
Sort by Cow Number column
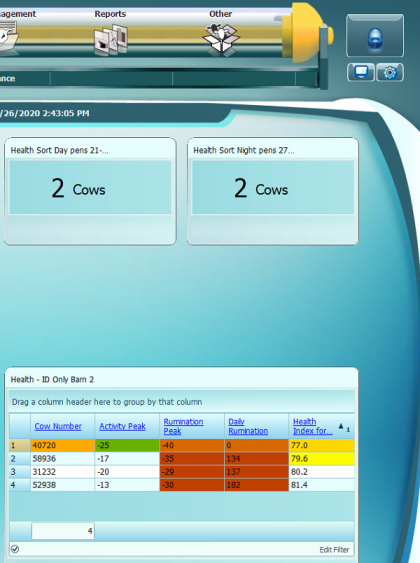coord(58,426)
